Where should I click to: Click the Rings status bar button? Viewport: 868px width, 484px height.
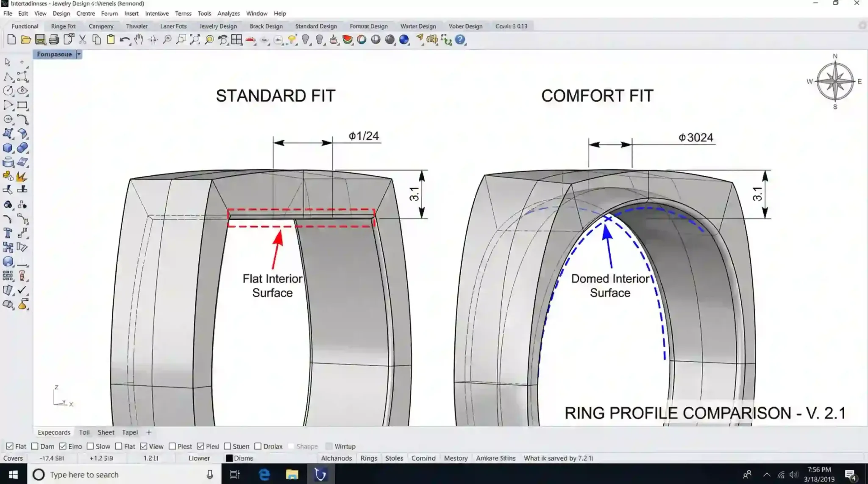[x=369, y=458]
